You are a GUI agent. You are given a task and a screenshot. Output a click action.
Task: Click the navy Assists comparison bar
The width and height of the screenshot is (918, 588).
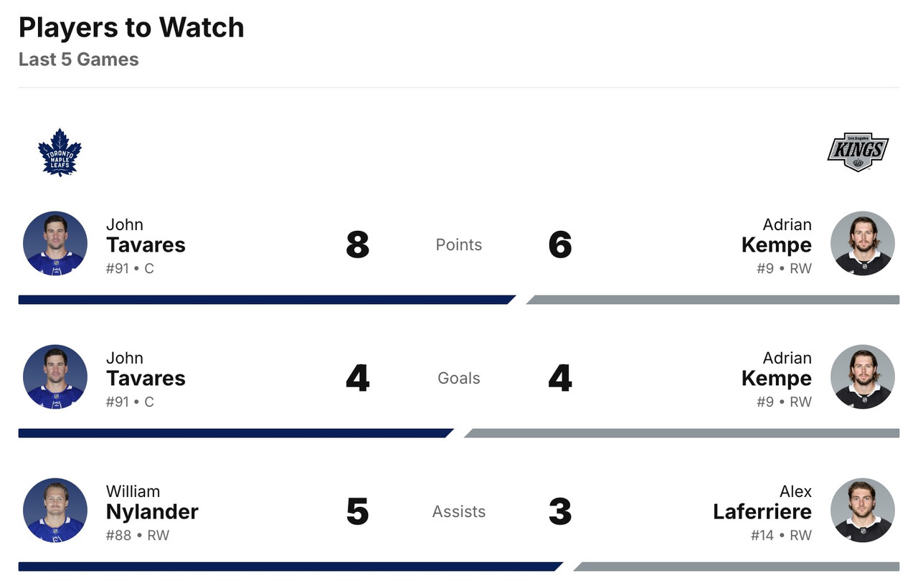287,566
